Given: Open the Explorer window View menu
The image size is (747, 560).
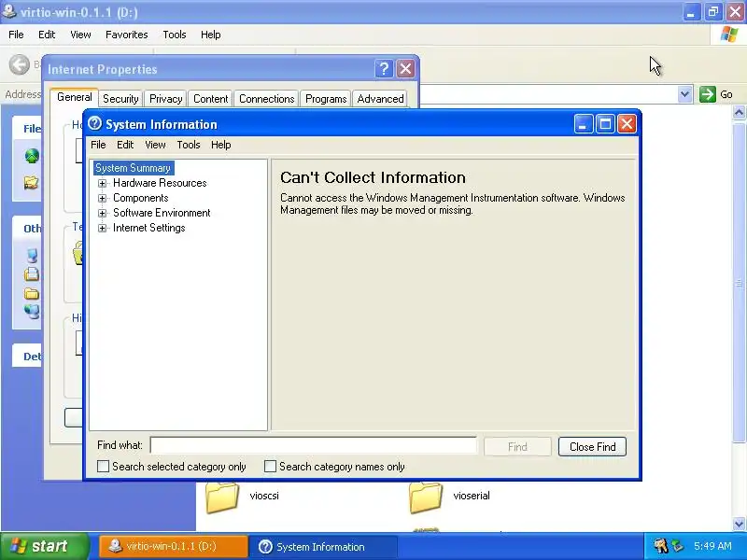Looking at the screenshot, I should (80, 35).
